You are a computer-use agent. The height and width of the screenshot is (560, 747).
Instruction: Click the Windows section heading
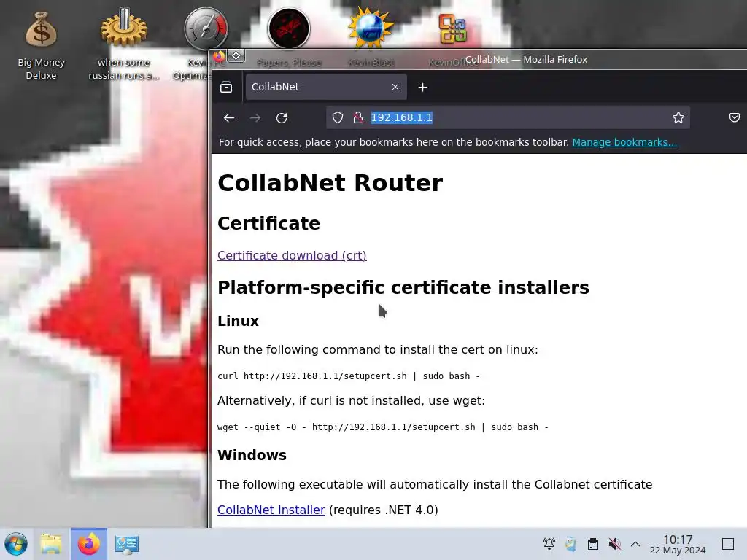pyautogui.click(x=252, y=455)
